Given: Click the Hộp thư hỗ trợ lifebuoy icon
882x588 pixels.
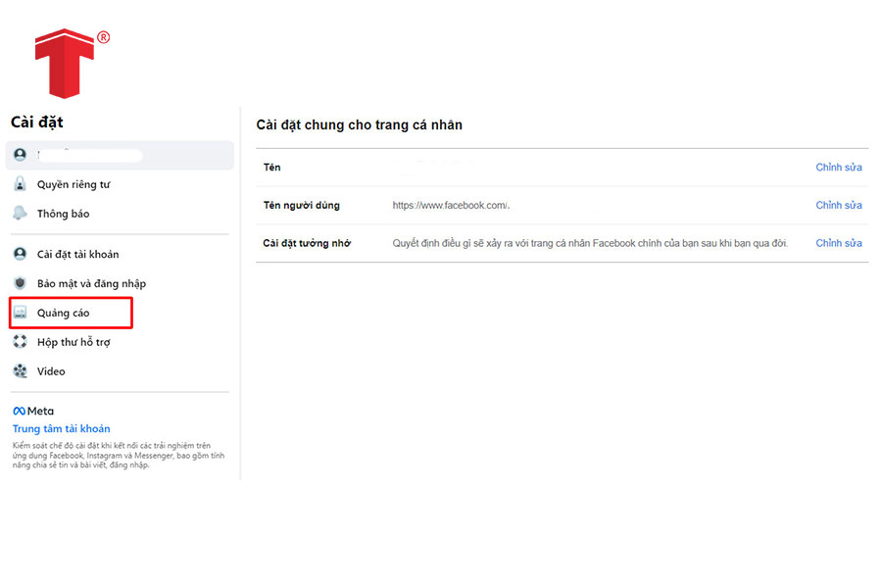Looking at the screenshot, I should point(21,342).
